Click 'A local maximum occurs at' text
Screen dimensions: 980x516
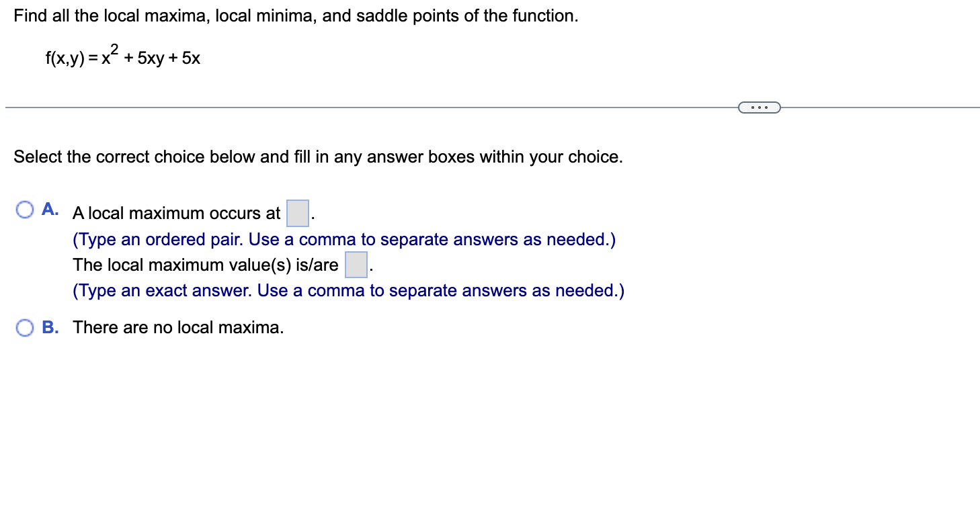tap(176, 213)
